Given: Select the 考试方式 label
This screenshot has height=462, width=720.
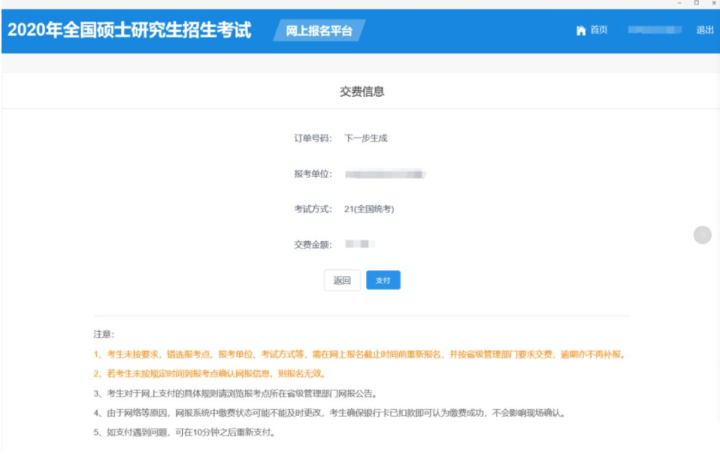Looking at the screenshot, I should point(313,209).
